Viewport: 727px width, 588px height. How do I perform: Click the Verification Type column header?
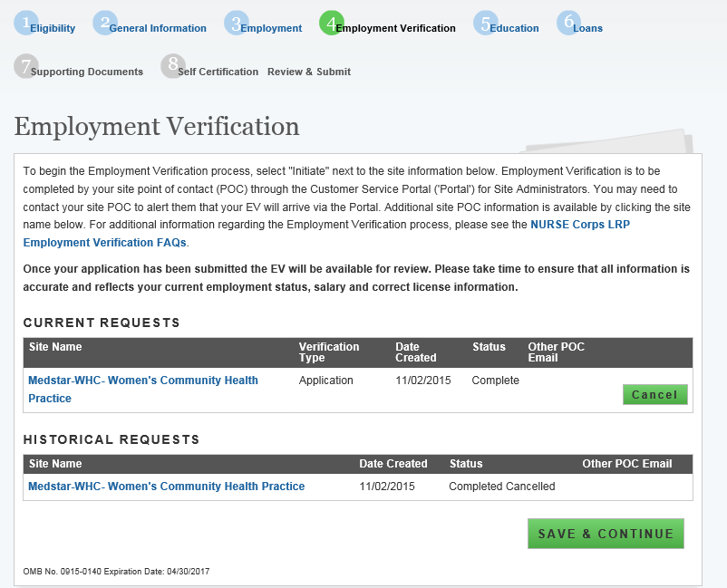[329, 352]
